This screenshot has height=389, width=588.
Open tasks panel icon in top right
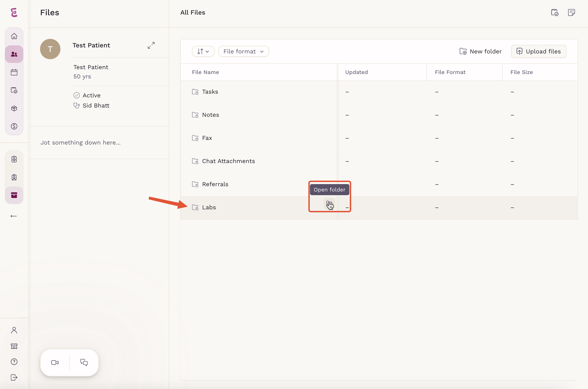(x=555, y=12)
